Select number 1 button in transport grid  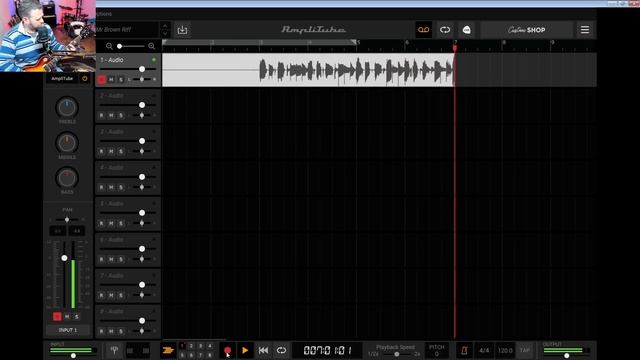click(182, 346)
